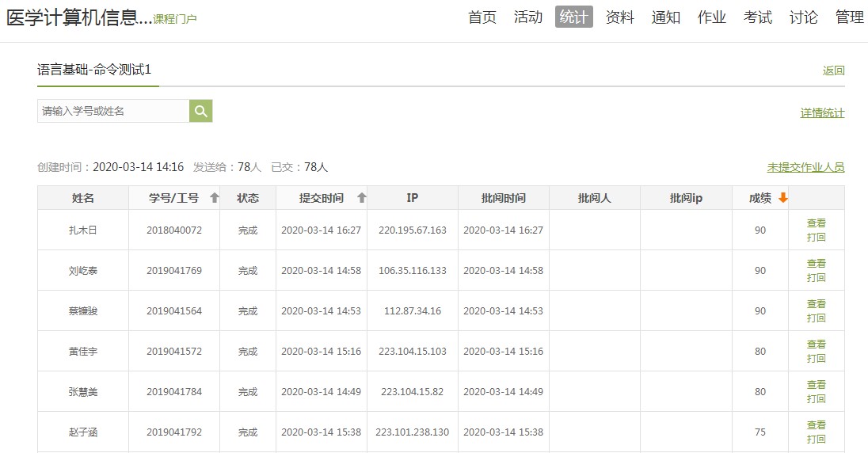This screenshot has width=868, height=453.
Task: Open the 考试 navigation item
Action: click(x=758, y=17)
